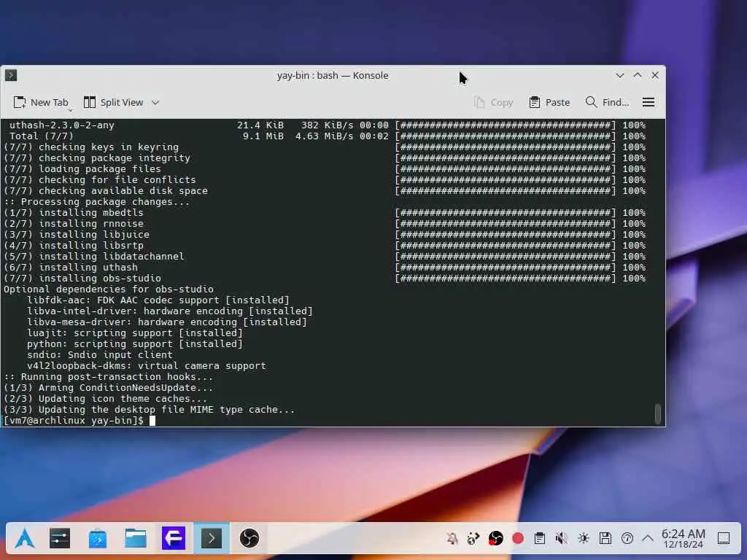Click the 'v4l2loopback-dkms: virtual camera support' line
The width and height of the screenshot is (747, 560).
(x=146, y=366)
